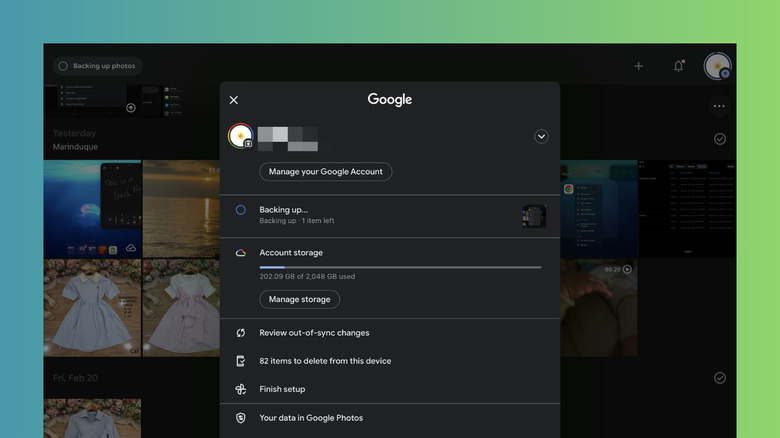The width and height of the screenshot is (780, 438).
Task: Select Finish setup option
Action: 390,389
